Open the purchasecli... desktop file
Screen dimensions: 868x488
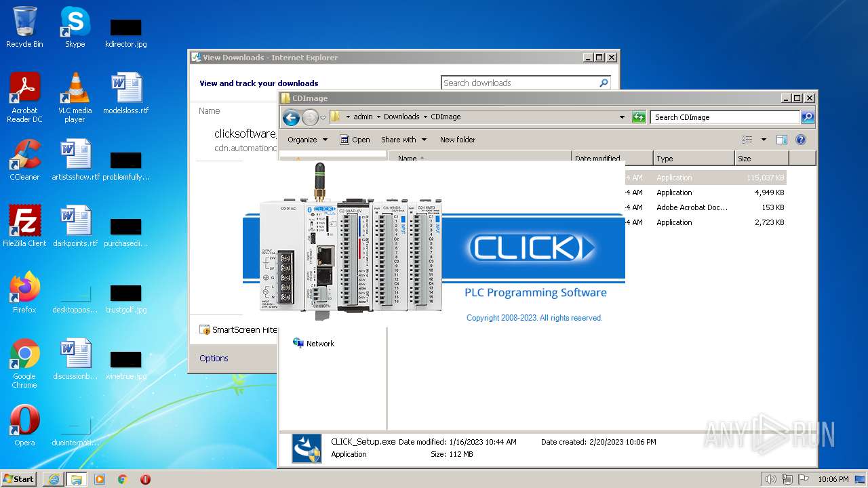125,233
